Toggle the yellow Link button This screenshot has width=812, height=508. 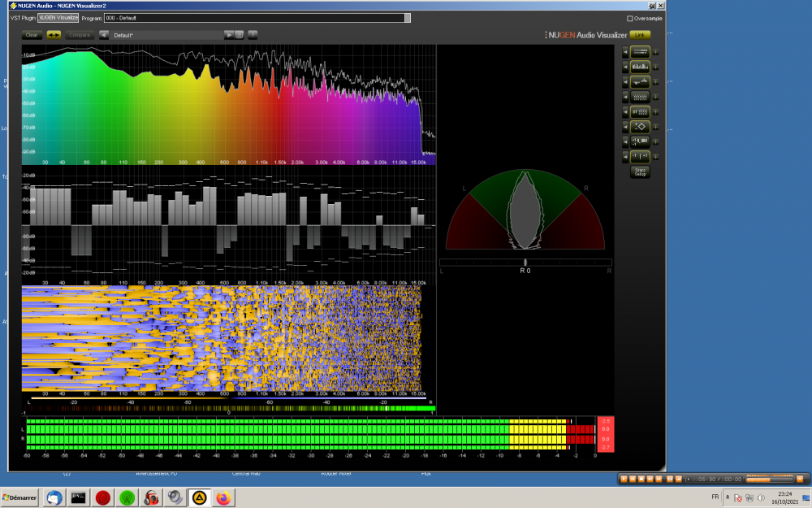(x=640, y=35)
